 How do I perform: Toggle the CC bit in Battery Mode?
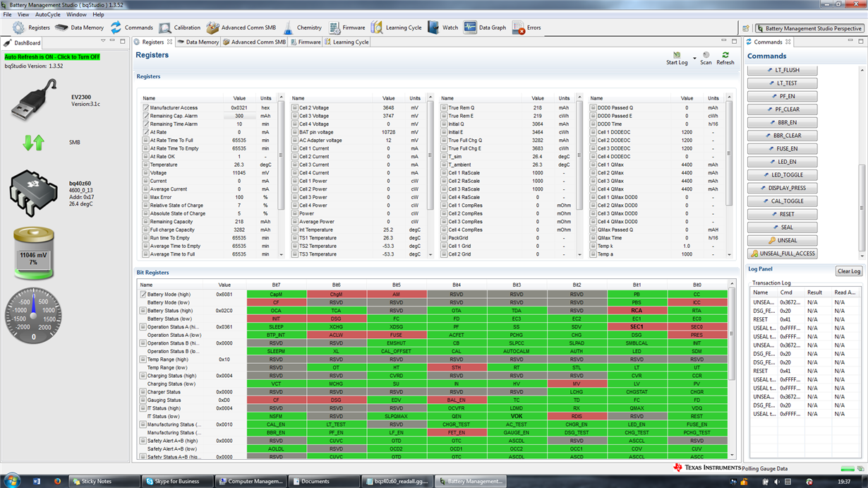697,294
